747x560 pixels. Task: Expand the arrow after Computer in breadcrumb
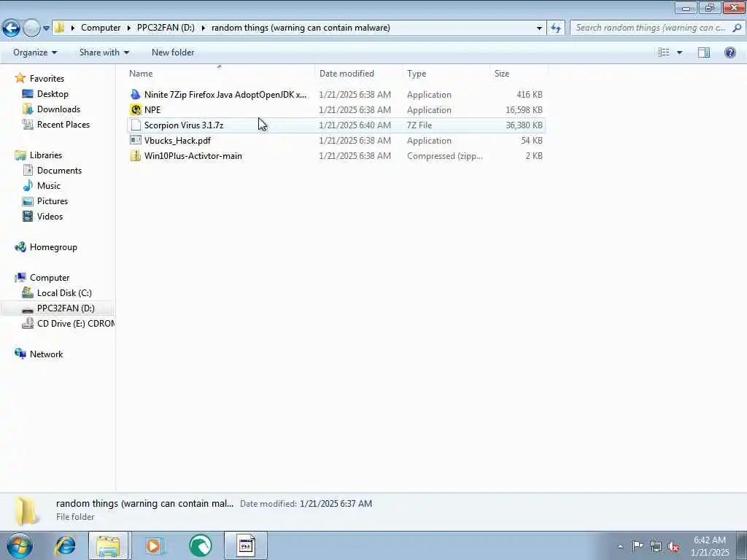[x=128, y=28]
